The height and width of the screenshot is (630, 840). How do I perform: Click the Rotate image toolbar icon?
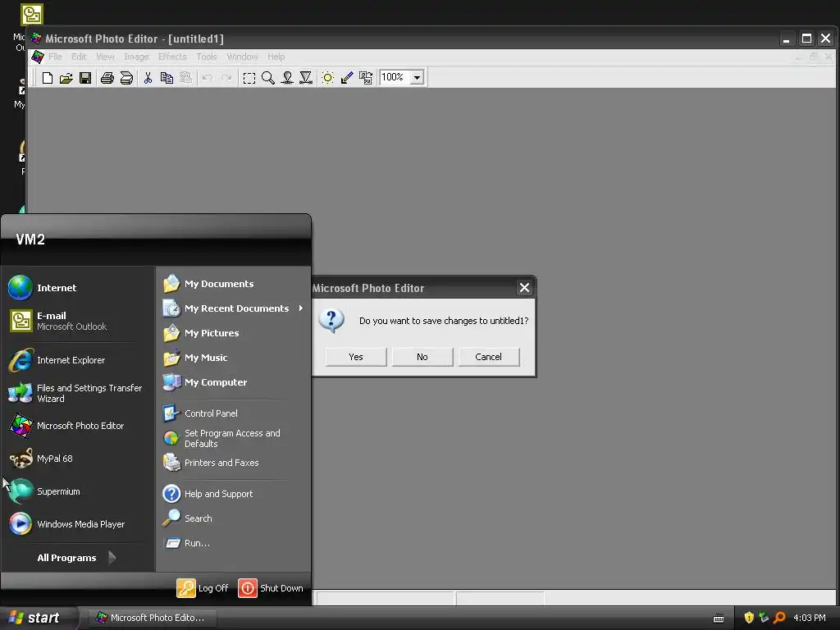pyautogui.click(x=366, y=78)
